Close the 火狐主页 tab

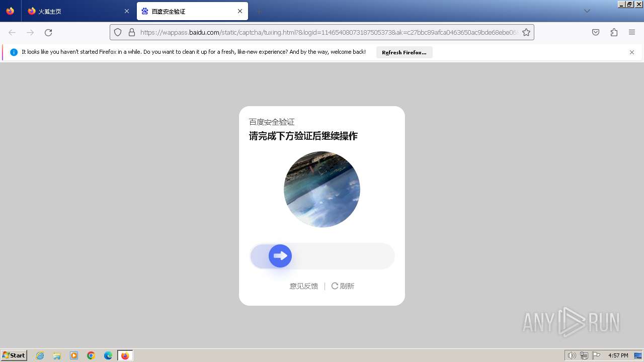[126, 11]
